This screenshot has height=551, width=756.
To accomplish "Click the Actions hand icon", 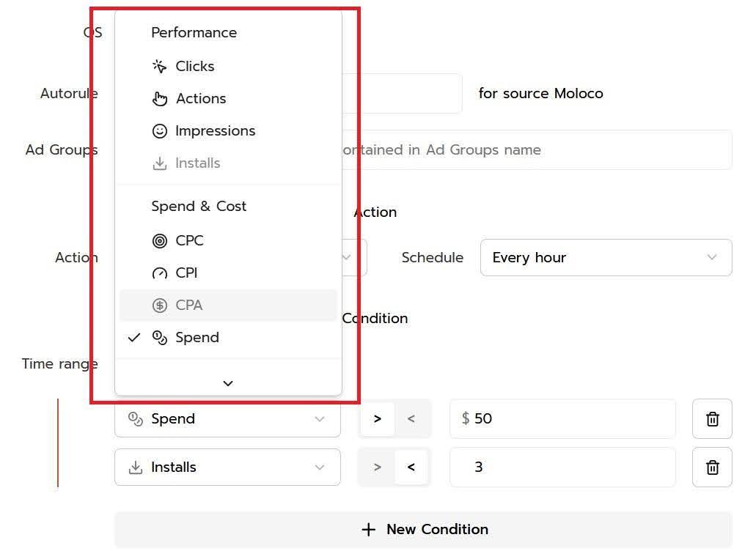I will pyautogui.click(x=160, y=99).
